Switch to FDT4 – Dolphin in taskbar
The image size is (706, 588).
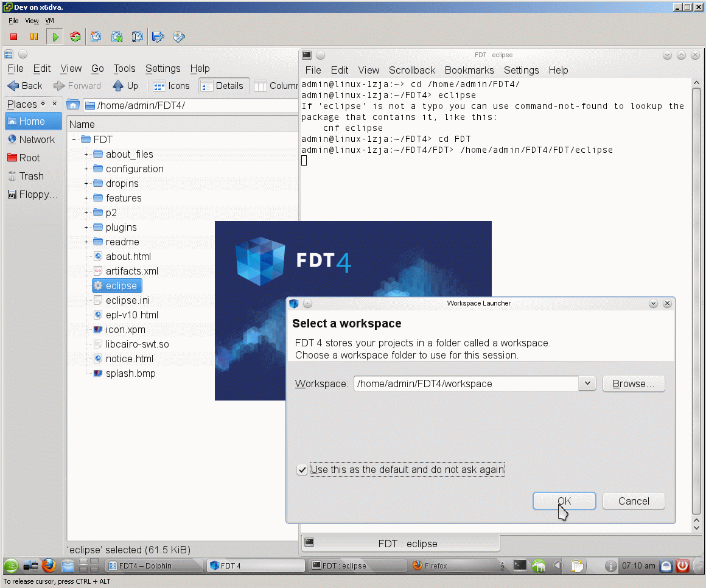(x=155, y=565)
